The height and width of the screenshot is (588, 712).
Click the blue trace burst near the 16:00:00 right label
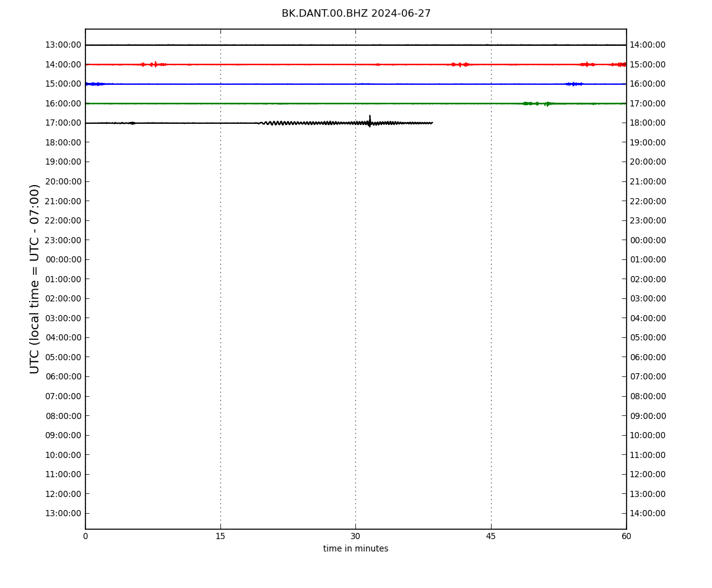[x=574, y=84]
